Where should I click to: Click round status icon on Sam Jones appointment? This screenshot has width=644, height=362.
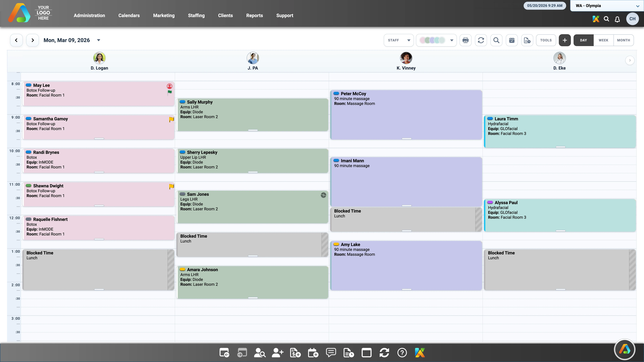coord(324,195)
